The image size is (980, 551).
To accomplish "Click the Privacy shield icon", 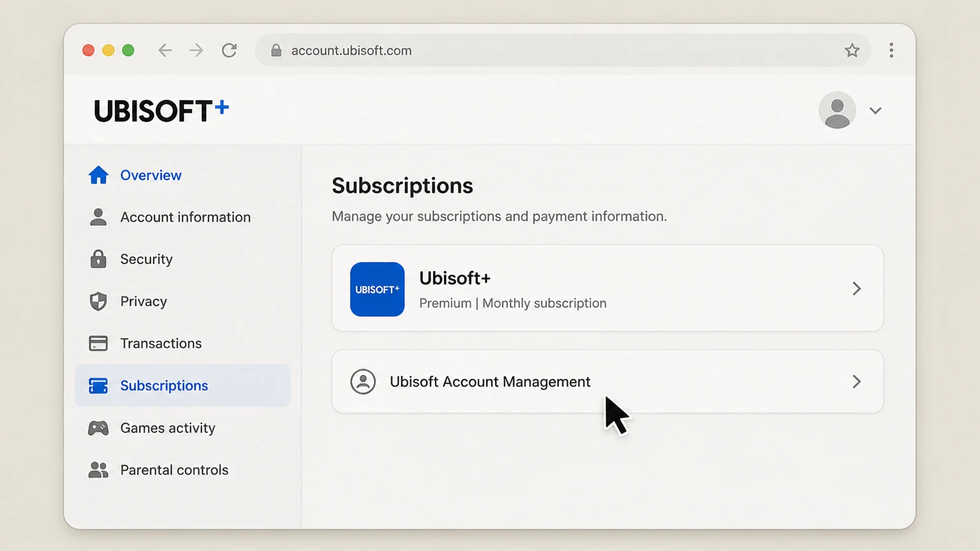I will coord(98,301).
